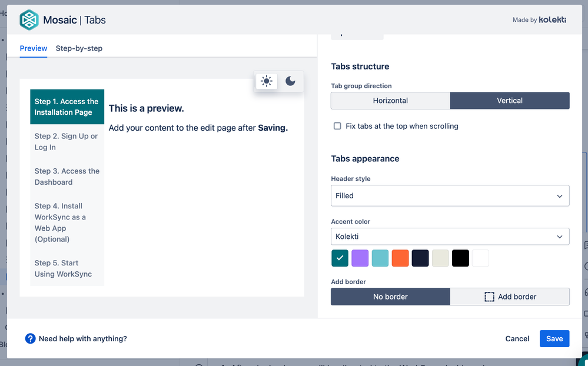This screenshot has height=366, width=588.
Task: Select the purple accent color swatch
Action: coord(360,258)
